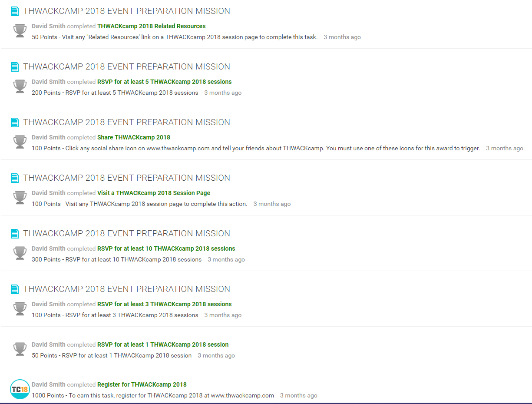
Task: Click the trophy icon beside Visit a THWACKcamp 2018 Session Page
Action: click(x=20, y=198)
